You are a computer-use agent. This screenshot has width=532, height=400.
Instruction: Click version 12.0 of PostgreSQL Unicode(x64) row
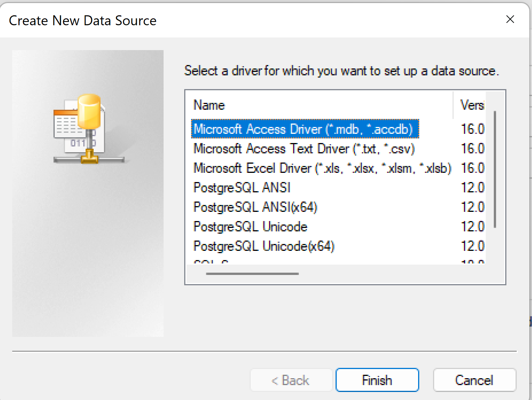[x=472, y=246]
